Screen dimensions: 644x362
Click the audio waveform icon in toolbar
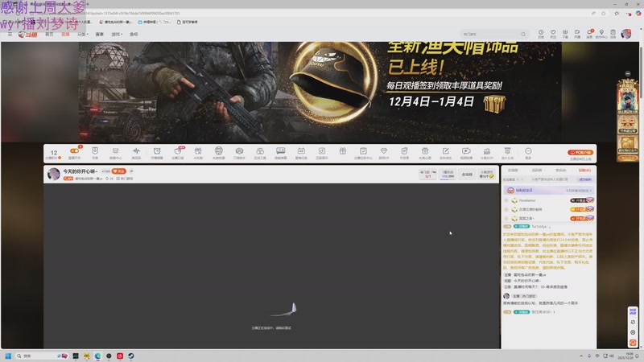pyautogui.click(x=136, y=151)
